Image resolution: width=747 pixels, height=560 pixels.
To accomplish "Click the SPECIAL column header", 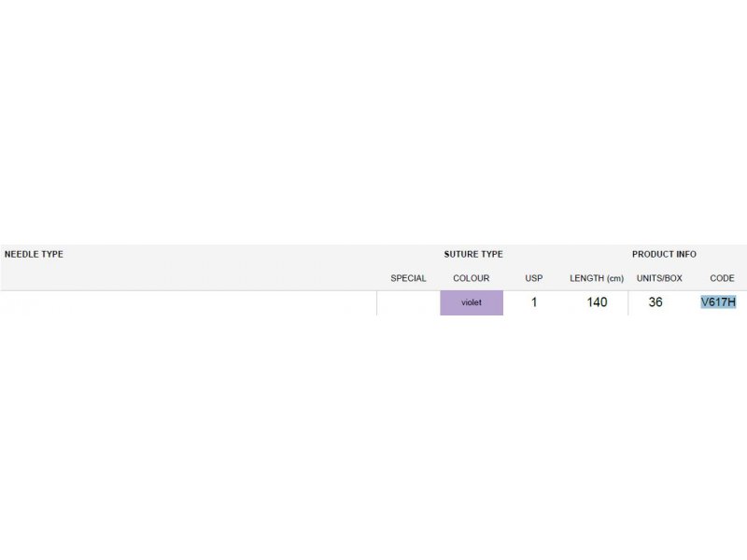I will pyautogui.click(x=408, y=278).
